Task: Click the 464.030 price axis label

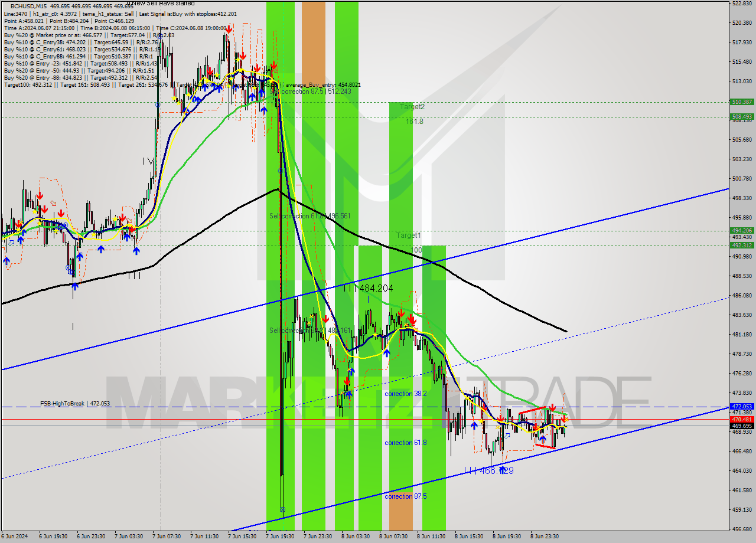Action: coord(742,471)
